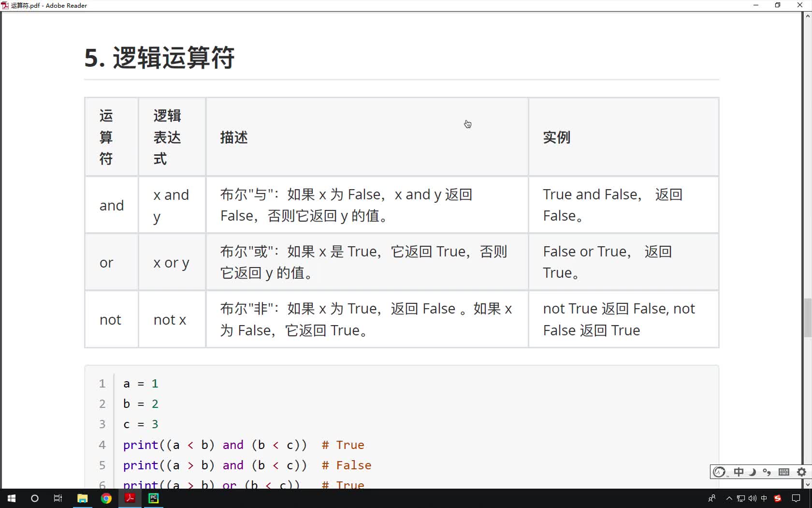
Task: Click the scroll-down arrow of the document scrollbar
Action: 808,484
